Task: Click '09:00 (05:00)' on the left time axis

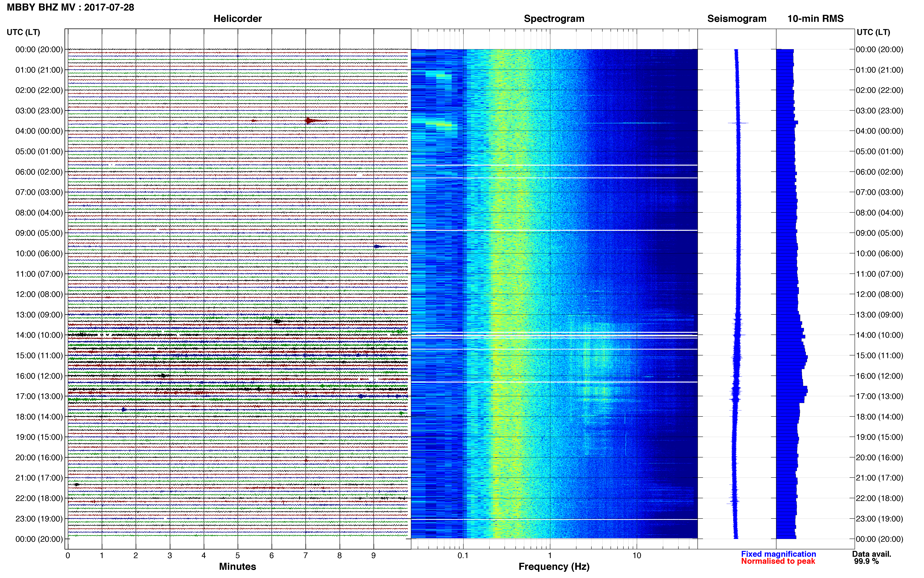Action: (39, 233)
